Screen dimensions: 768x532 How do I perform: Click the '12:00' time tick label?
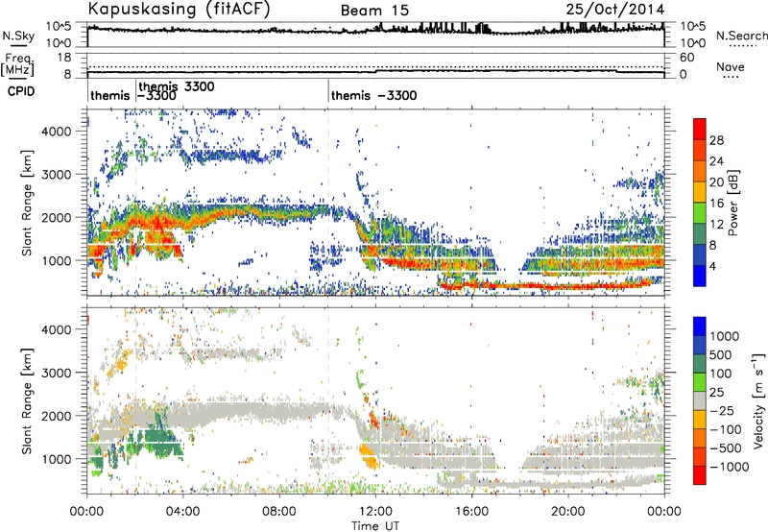click(x=375, y=512)
